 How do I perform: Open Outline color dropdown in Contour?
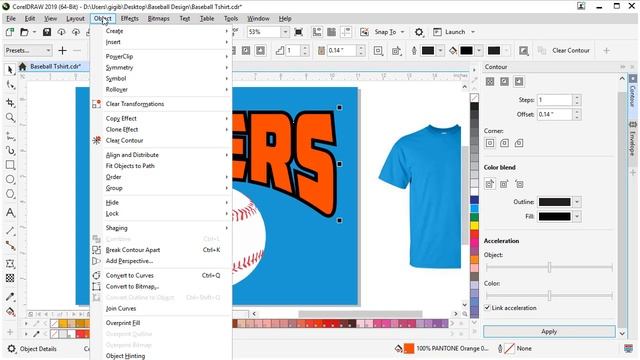577,202
